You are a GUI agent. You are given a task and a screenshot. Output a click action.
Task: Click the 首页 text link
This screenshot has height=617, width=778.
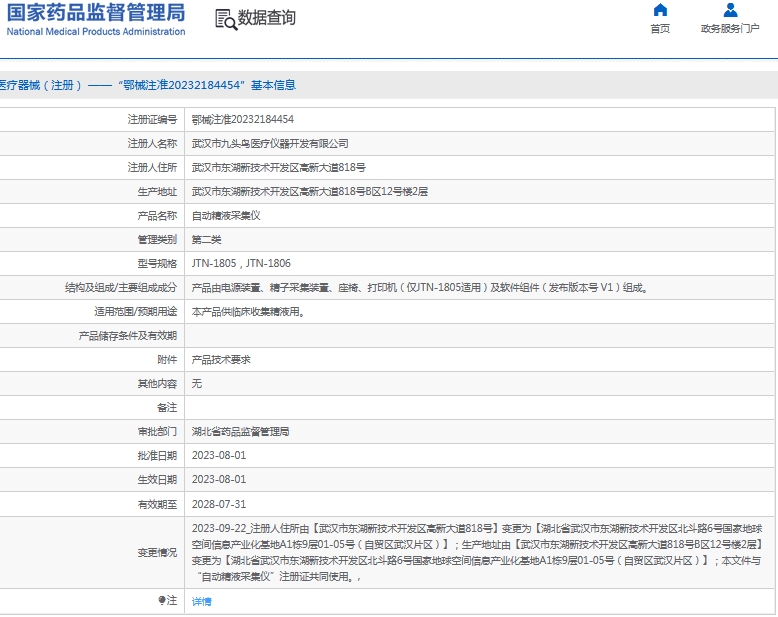[660, 29]
